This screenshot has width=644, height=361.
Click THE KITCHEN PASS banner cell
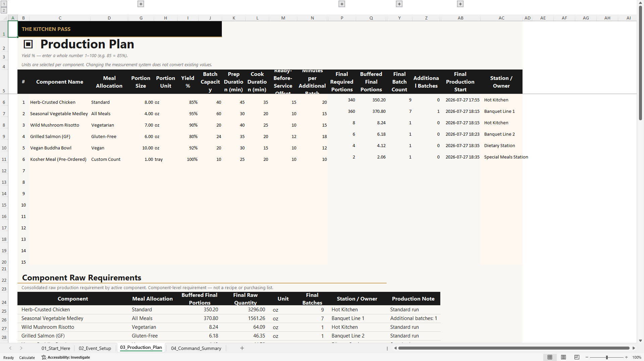(x=120, y=29)
